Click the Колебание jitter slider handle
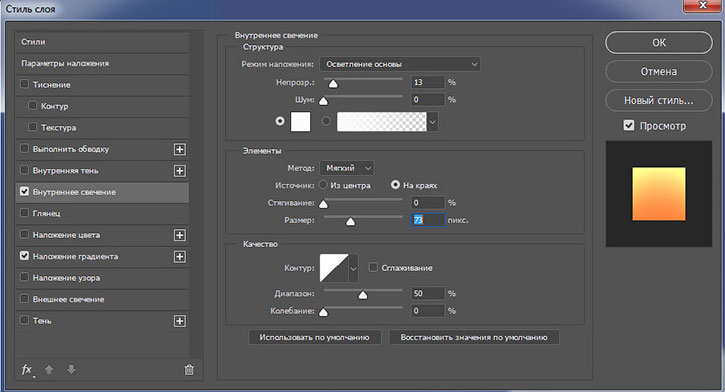The image size is (725, 392). 324,312
